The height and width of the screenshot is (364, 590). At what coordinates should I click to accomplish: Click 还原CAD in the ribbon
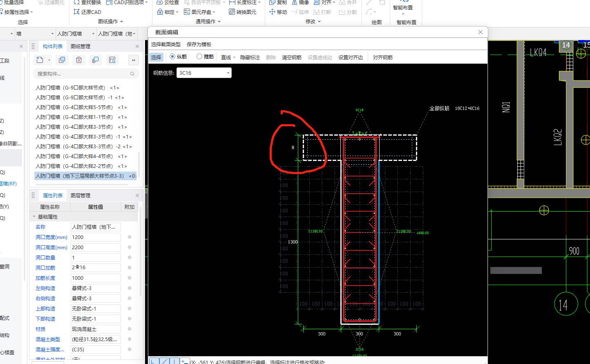pyautogui.click(x=87, y=12)
